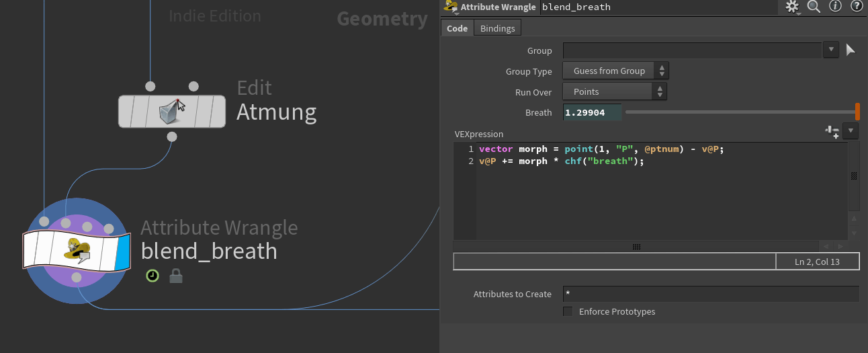Click the padlock badge under blend_breath
Viewport: 868px width, 353px height.
[176, 276]
